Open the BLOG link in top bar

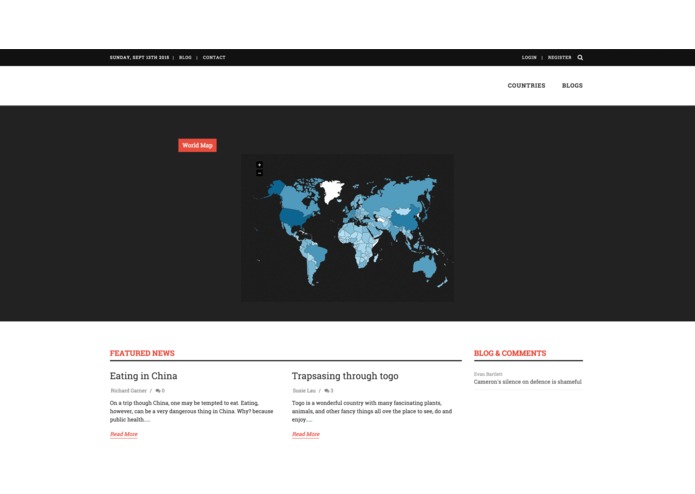185,58
